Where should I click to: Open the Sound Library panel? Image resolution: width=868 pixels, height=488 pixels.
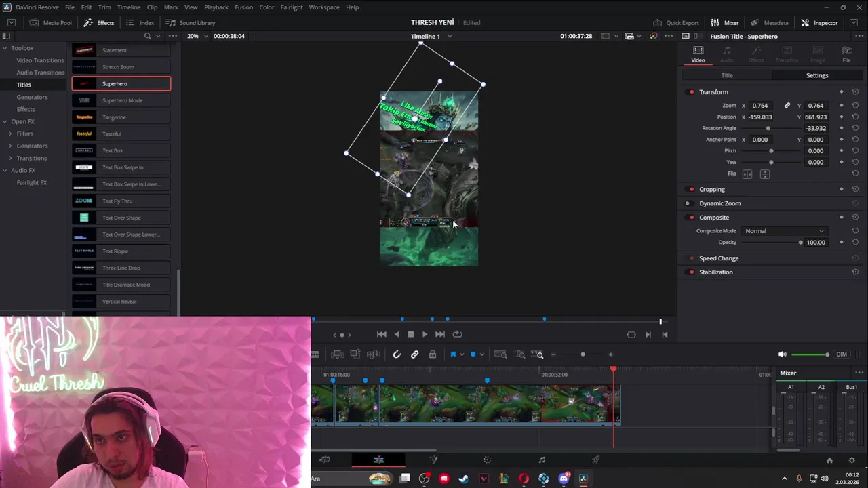tap(191, 22)
